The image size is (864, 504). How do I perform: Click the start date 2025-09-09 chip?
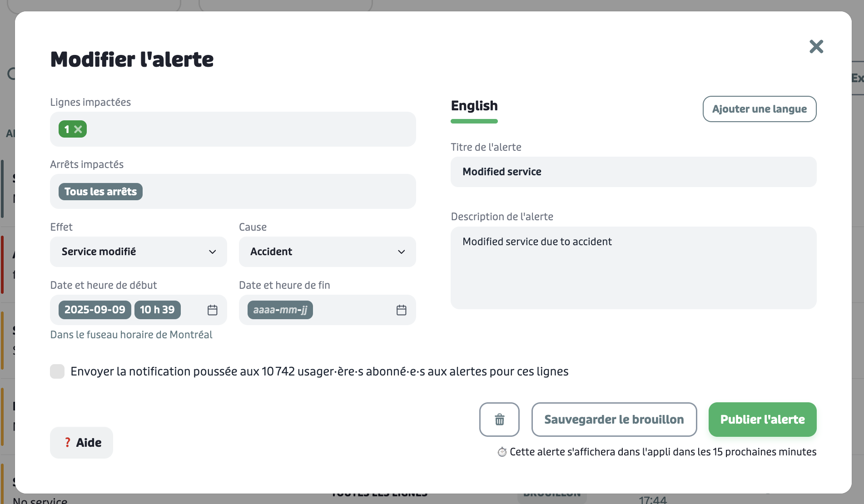coord(95,310)
